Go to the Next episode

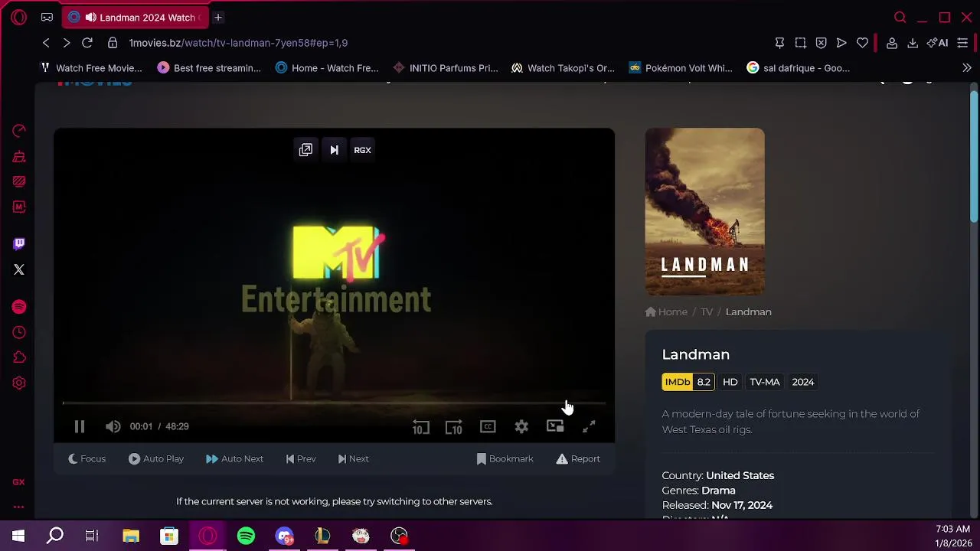pos(353,458)
